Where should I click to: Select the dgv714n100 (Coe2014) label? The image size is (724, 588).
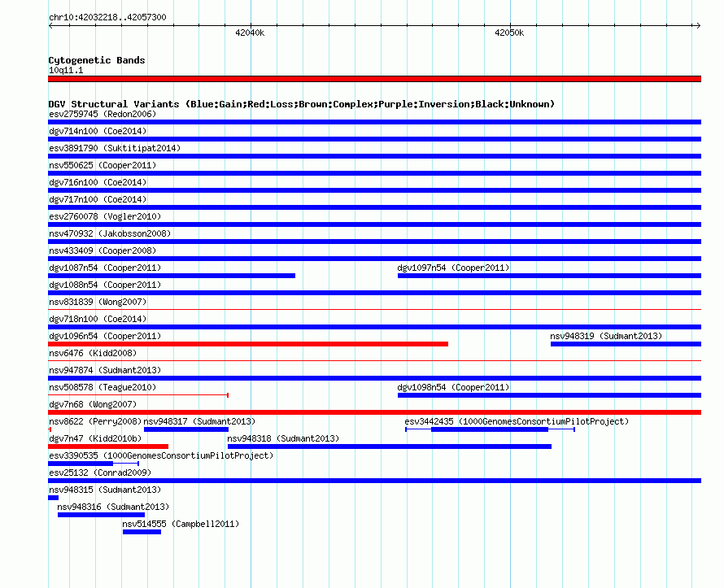pyautogui.click(x=98, y=131)
